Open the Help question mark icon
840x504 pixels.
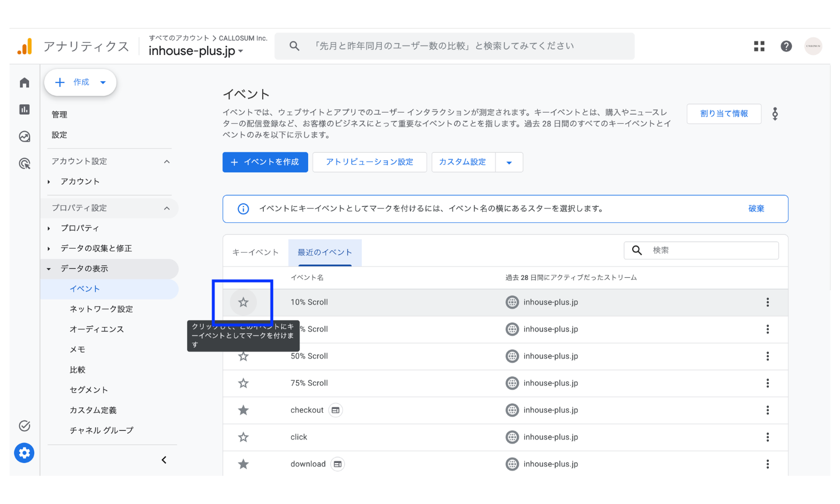[786, 46]
